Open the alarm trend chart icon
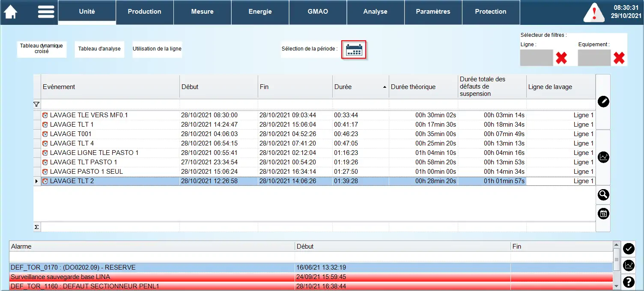This screenshot has width=644, height=291. pos(629,265)
